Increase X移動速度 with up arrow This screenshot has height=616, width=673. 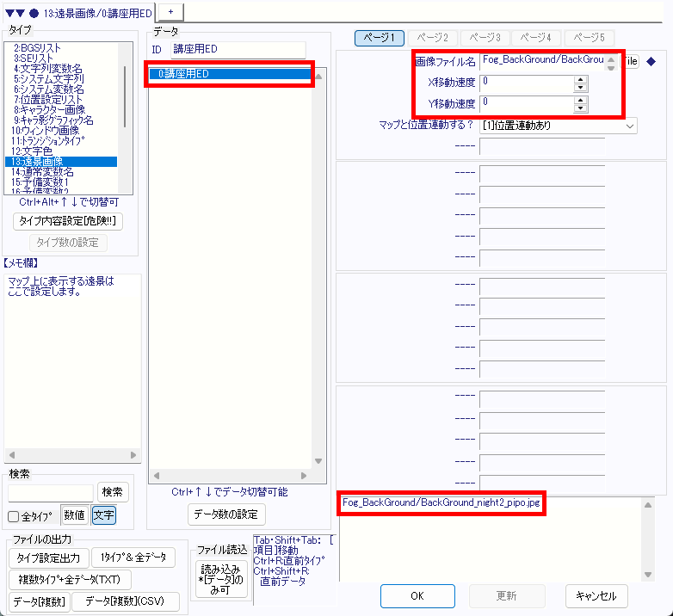tap(581, 79)
